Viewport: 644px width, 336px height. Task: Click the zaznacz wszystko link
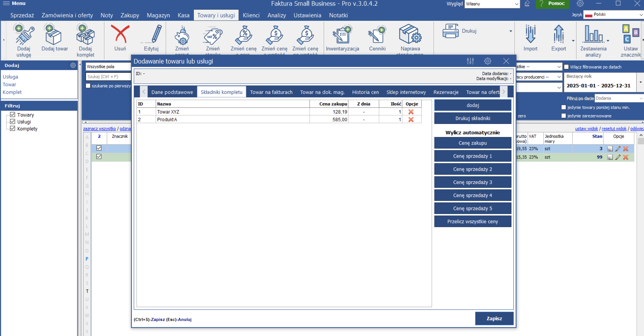pyautogui.click(x=99, y=129)
